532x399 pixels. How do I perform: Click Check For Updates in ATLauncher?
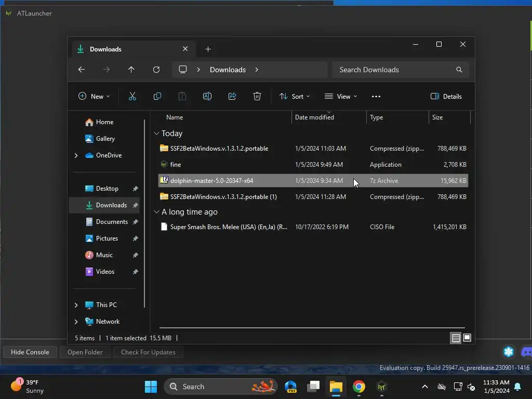tap(148, 352)
